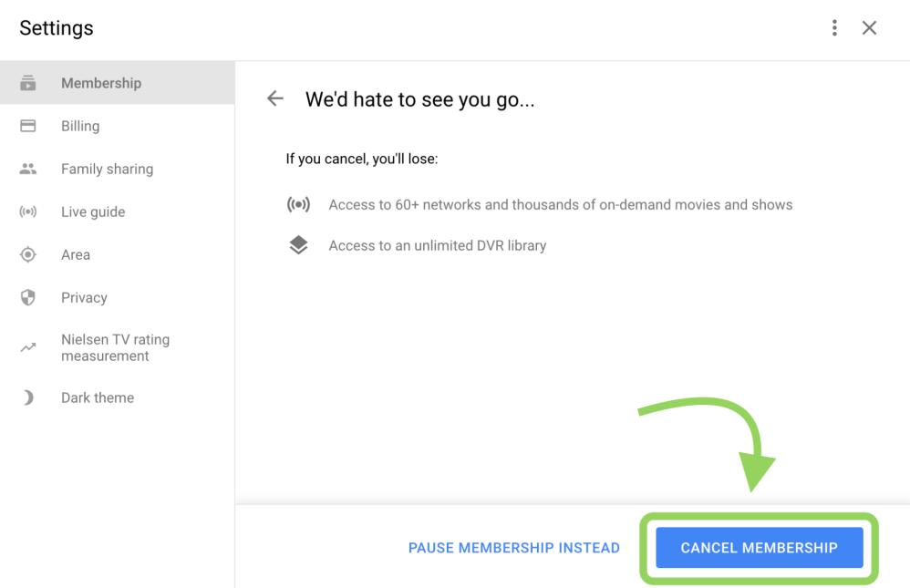Close the Settings dialog

point(870,28)
